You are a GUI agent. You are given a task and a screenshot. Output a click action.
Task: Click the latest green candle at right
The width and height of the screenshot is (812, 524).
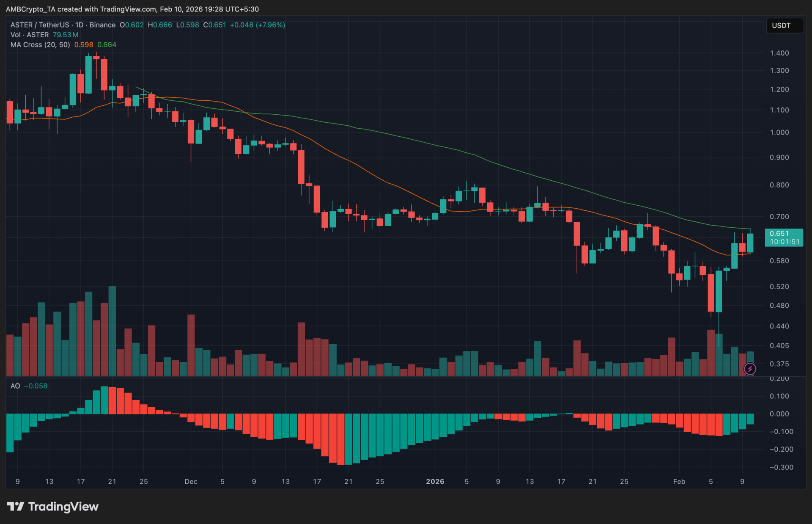pyautogui.click(x=750, y=243)
